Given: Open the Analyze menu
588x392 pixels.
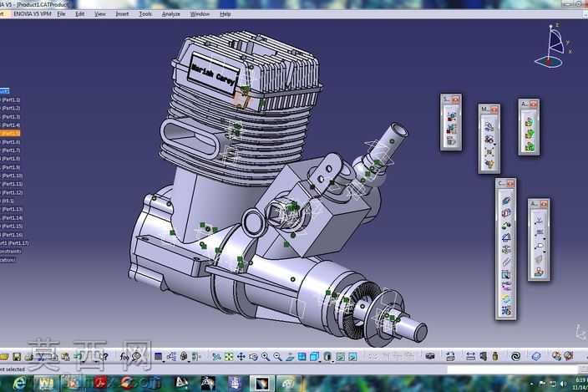Looking at the screenshot, I should pos(171,14).
